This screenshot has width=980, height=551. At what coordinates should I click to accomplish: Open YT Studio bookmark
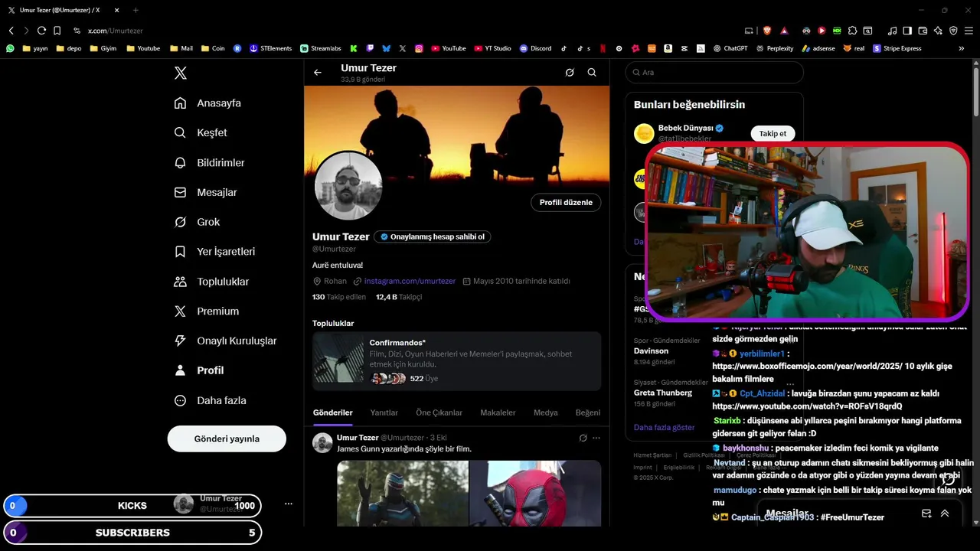[492, 48]
